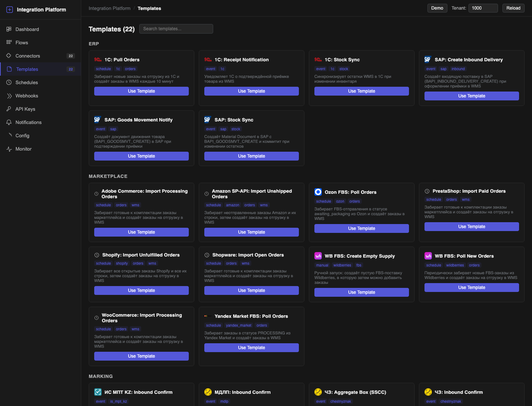
Task: Click the chestnyznak tag on ЧЗ Aggregate Box card
Action: (341, 402)
